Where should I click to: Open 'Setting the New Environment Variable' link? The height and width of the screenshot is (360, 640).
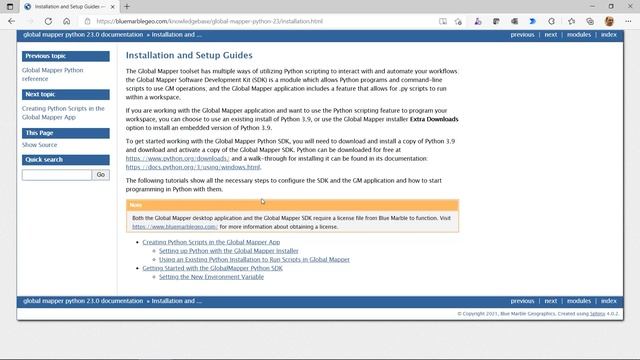pyautogui.click(x=211, y=277)
